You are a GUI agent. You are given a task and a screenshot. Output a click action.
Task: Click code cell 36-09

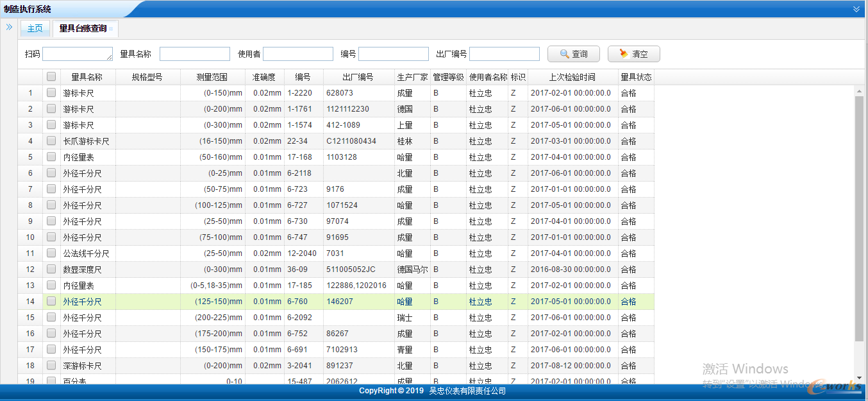[x=297, y=269]
